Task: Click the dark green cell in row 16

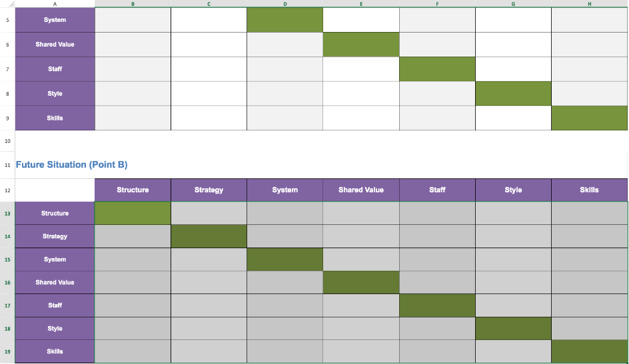Action: click(361, 282)
